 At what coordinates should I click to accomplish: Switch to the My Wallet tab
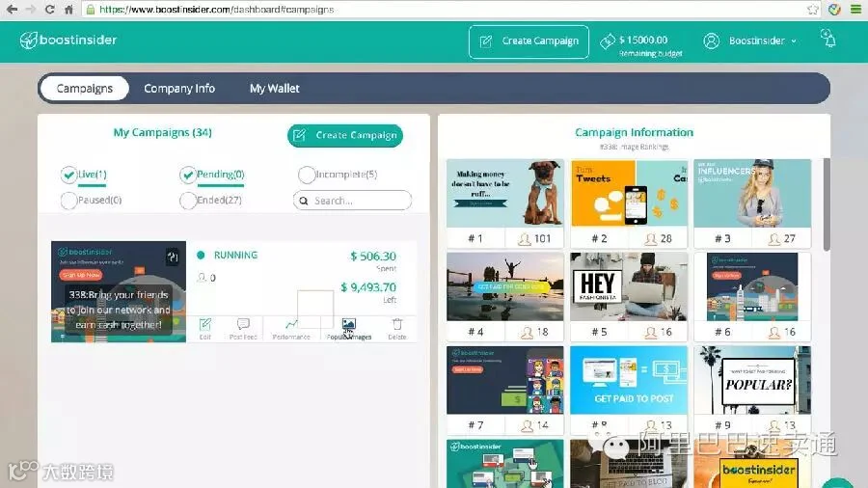click(x=274, y=89)
